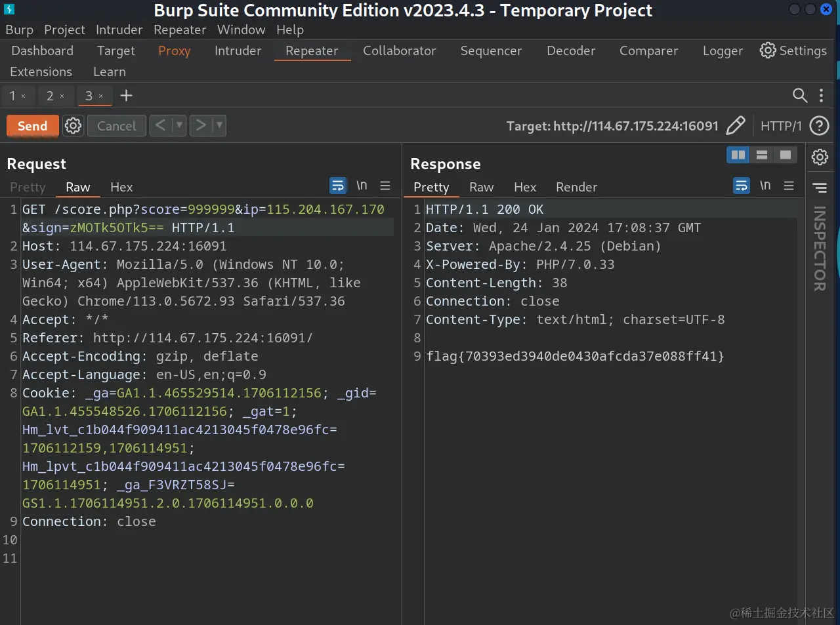Switch to Logger tab

723,50
